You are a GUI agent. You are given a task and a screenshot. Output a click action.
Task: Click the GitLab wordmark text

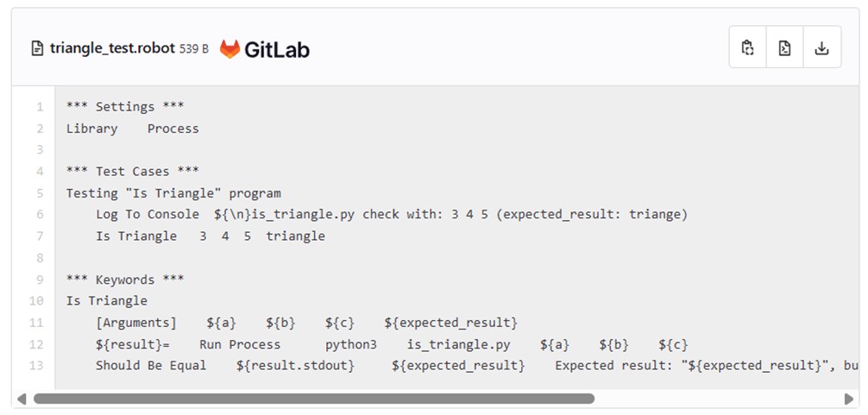276,49
